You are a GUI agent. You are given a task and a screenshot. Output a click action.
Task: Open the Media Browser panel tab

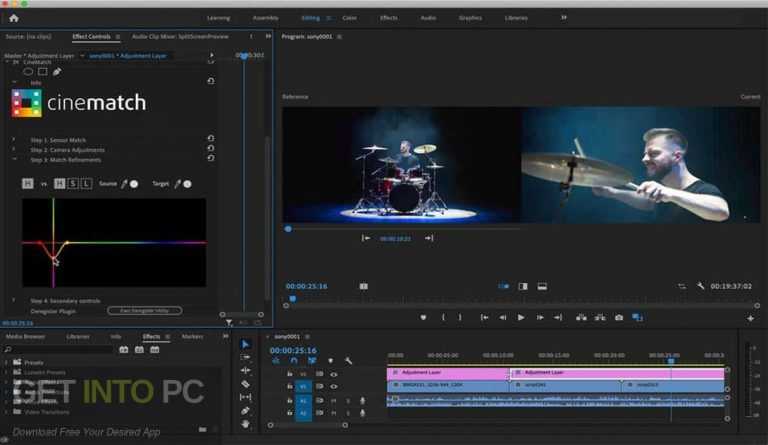coord(26,337)
